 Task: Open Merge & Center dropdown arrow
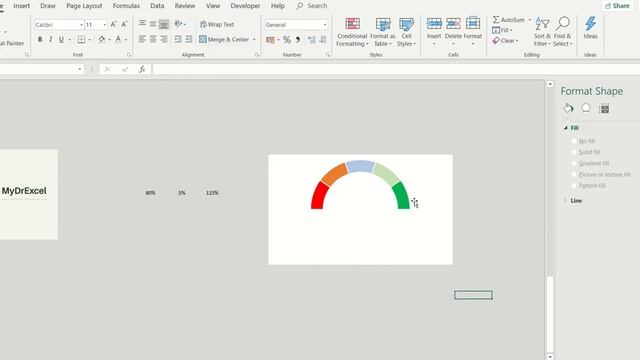254,40
